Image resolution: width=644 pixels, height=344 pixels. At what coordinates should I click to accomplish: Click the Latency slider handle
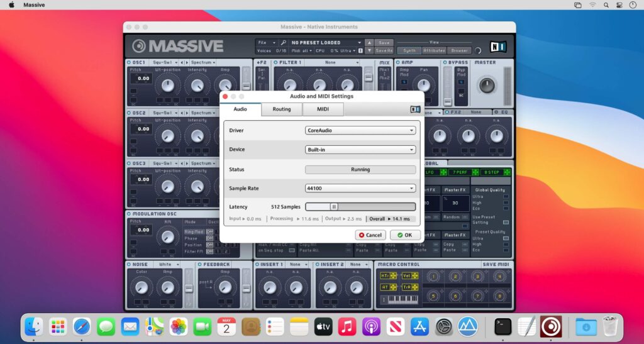click(x=334, y=206)
